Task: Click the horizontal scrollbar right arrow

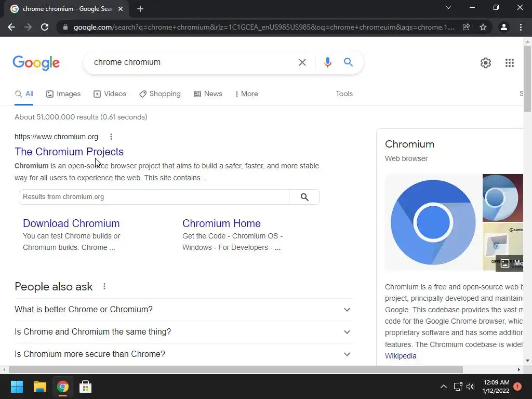Action: (519, 369)
